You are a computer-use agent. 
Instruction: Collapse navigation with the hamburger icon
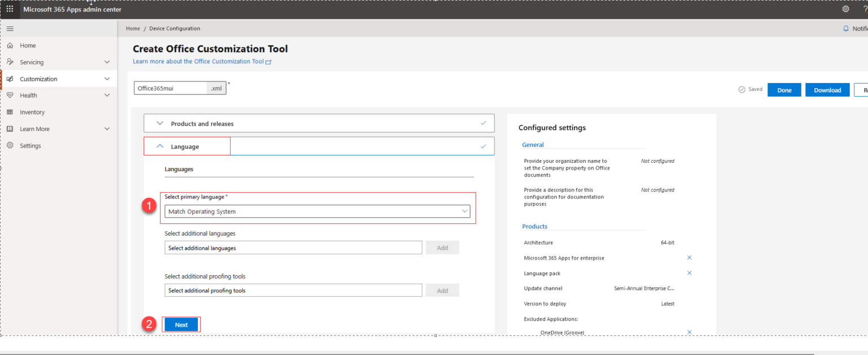[10, 28]
